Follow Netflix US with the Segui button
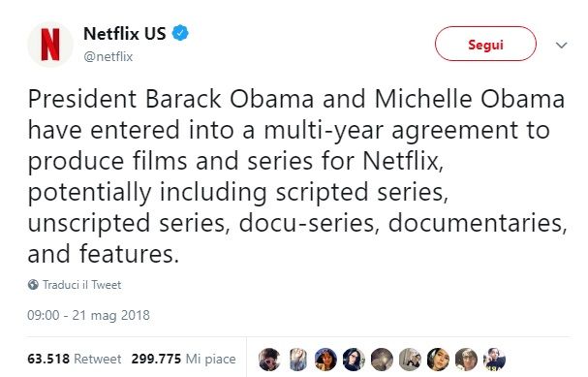The width and height of the screenshot is (588, 377). pyautogui.click(x=485, y=44)
